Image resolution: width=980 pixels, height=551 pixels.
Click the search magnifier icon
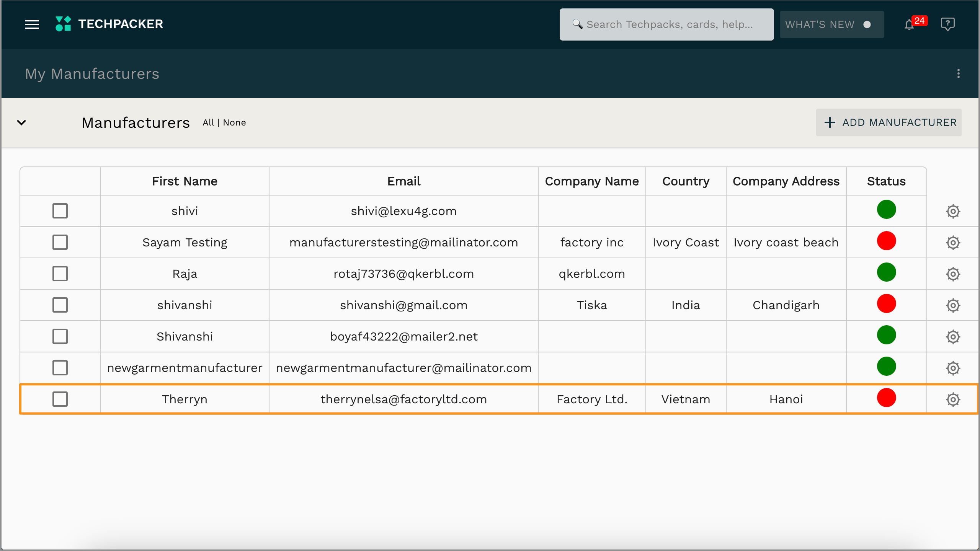tap(577, 24)
